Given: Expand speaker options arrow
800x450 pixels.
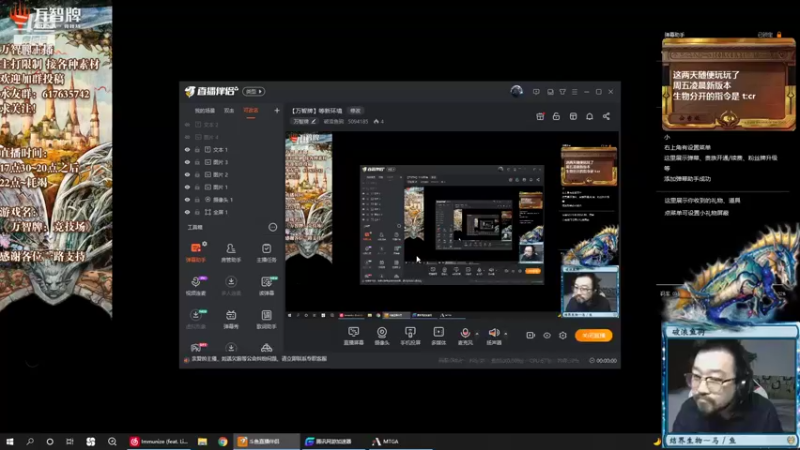Looking at the screenshot, I should 506,334.
